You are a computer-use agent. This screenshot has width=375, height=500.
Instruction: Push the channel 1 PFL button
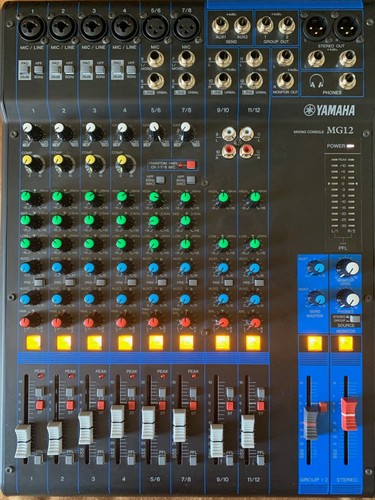pyautogui.click(x=39, y=460)
